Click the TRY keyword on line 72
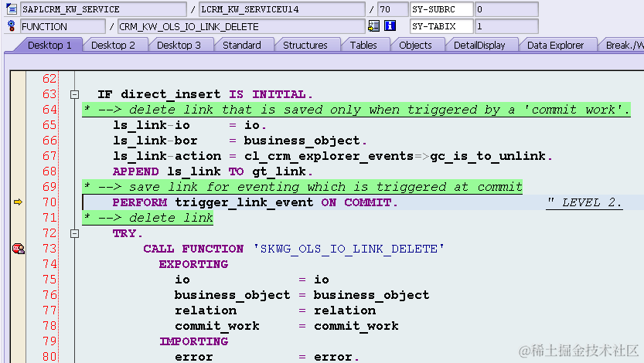The width and height of the screenshot is (644, 363). [x=124, y=233]
